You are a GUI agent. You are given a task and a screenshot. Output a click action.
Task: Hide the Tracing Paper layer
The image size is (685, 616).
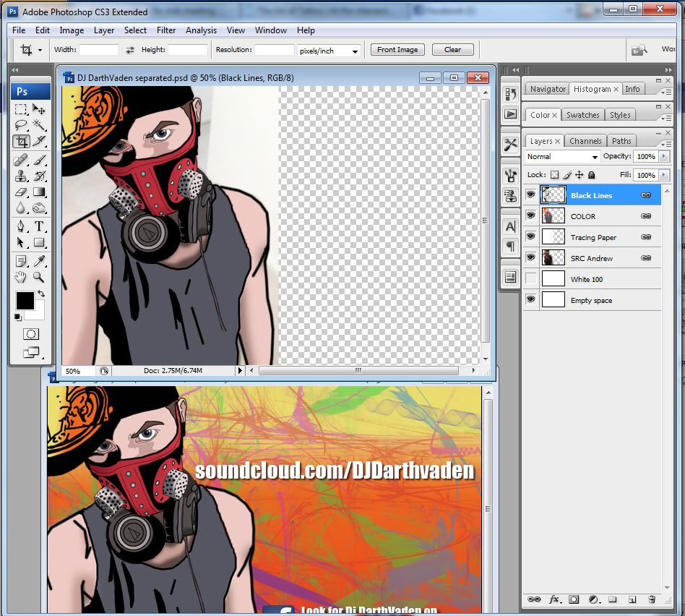point(531,236)
